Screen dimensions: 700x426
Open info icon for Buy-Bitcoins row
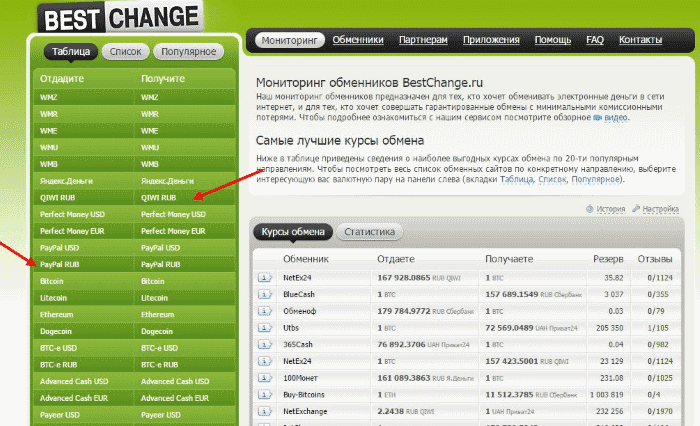(265, 395)
